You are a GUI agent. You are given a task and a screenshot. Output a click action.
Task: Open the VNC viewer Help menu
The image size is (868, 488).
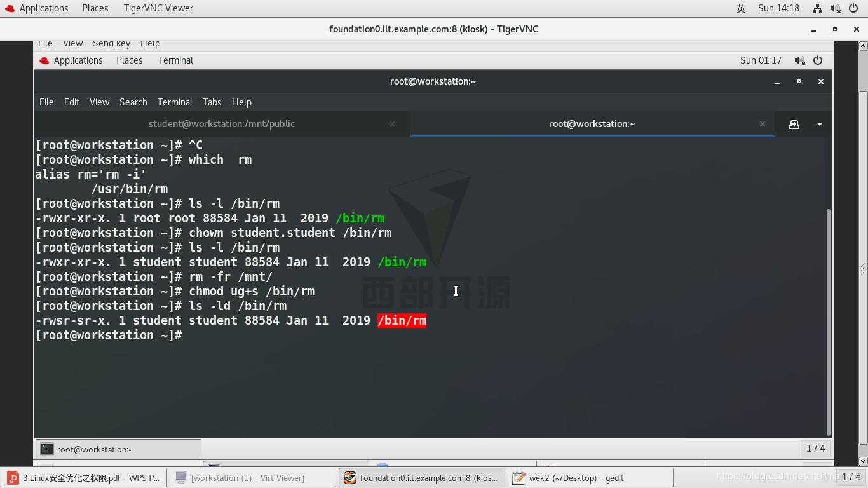tap(150, 44)
